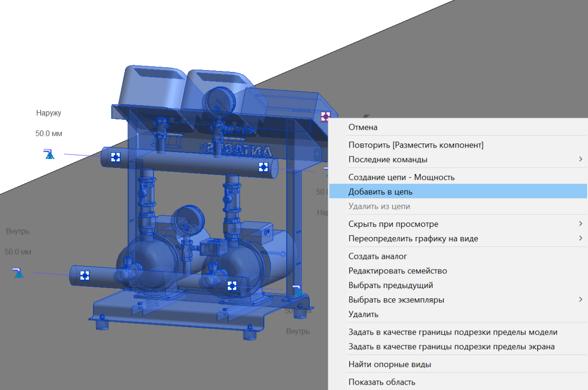Click the purple electrical connector marker on control box
Viewport: 588px width, 390px height.
point(326,116)
